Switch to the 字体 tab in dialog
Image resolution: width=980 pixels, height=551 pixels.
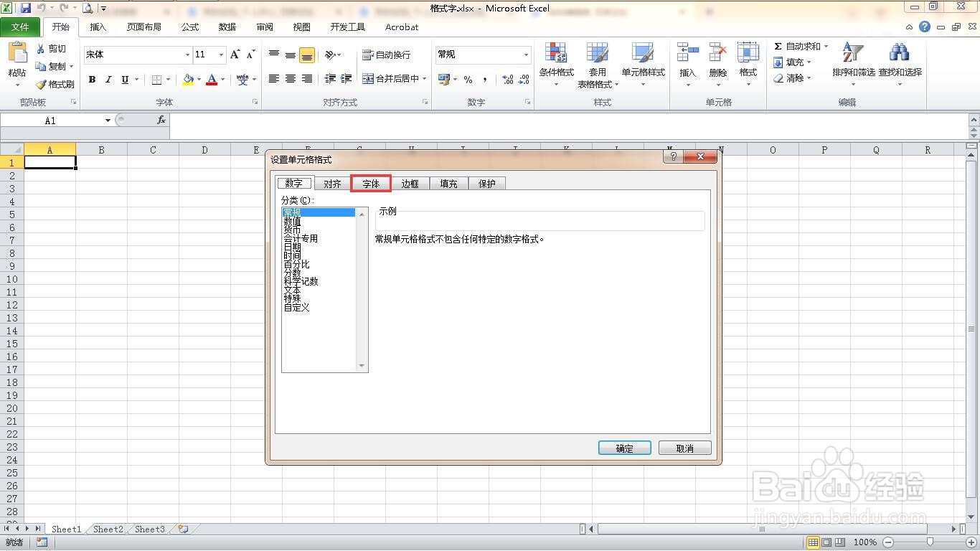click(x=371, y=184)
